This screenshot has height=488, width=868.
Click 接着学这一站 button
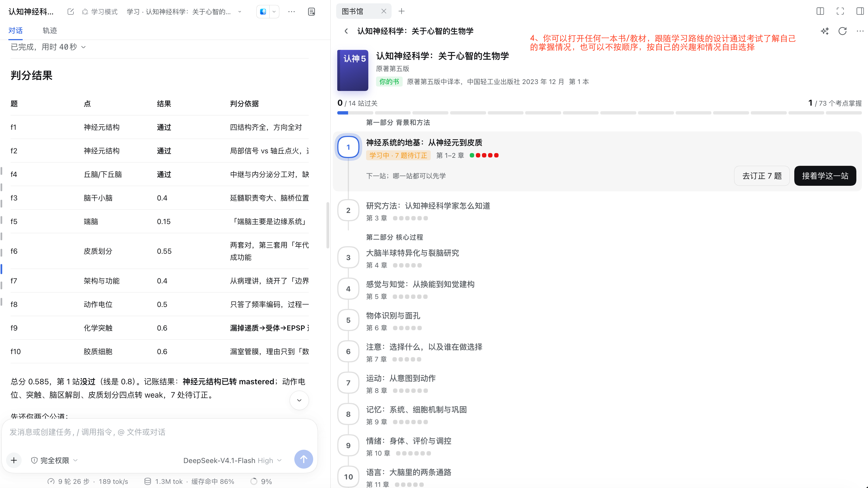[x=825, y=176]
